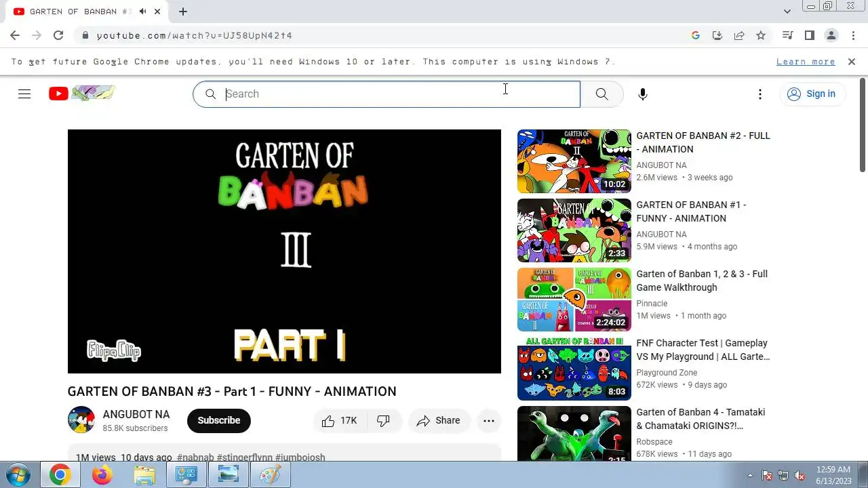Launch Firefox from the taskbar
Image resolution: width=868 pixels, height=488 pixels.
[x=102, y=476]
